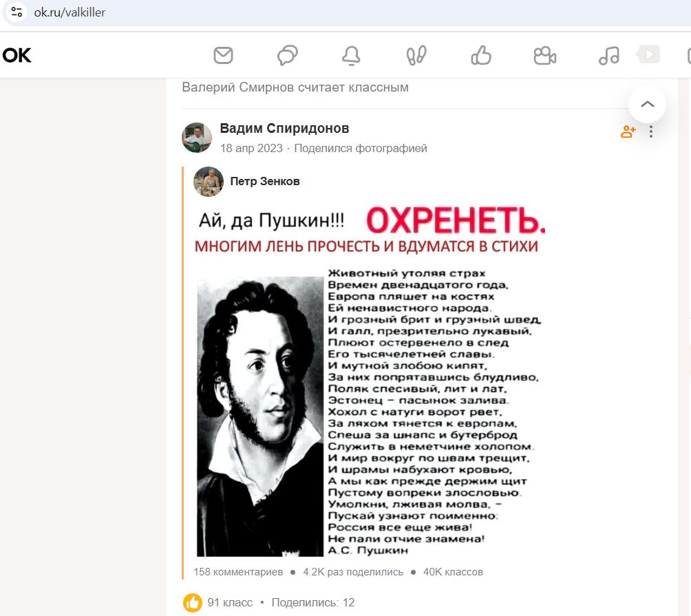The image size is (691, 616).
Task: Open the post's three-dot options menu
Action: tap(651, 131)
